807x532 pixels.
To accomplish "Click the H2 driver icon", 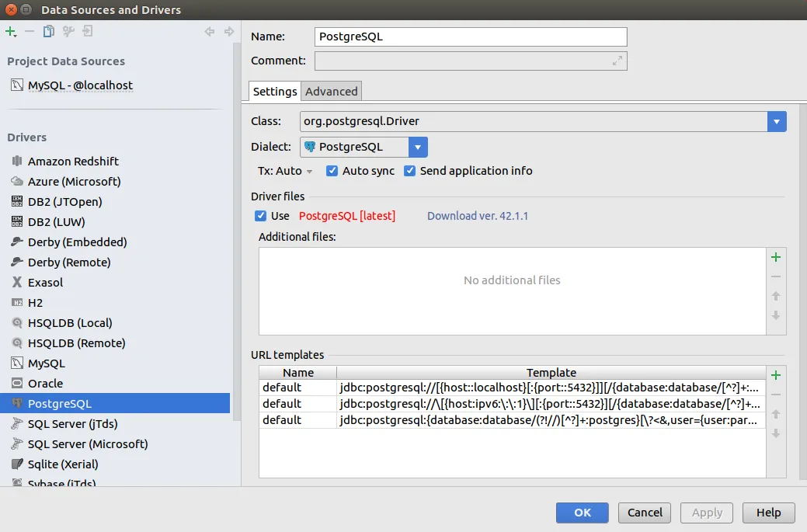I will click(x=17, y=303).
